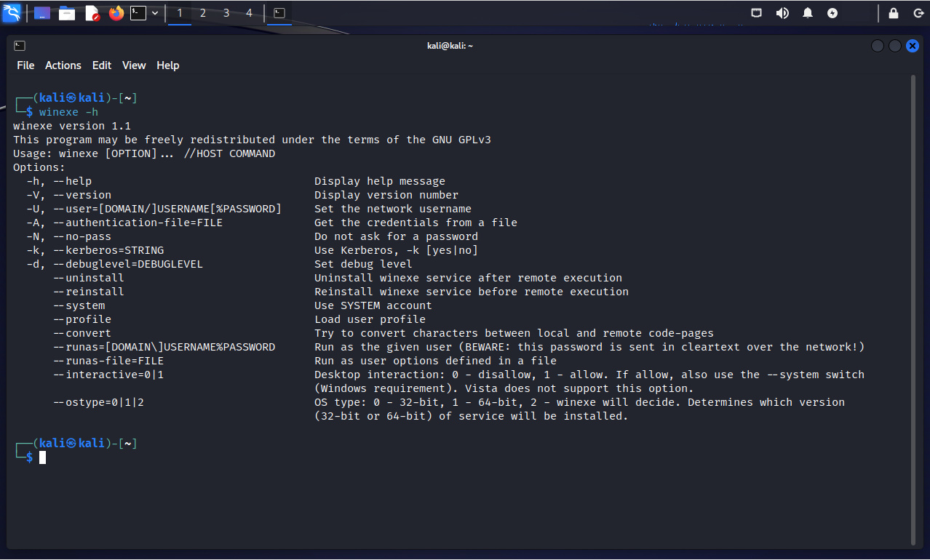This screenshot has height=560, width=930.
Task: Click the log out icon
Action: coord(916,13)
